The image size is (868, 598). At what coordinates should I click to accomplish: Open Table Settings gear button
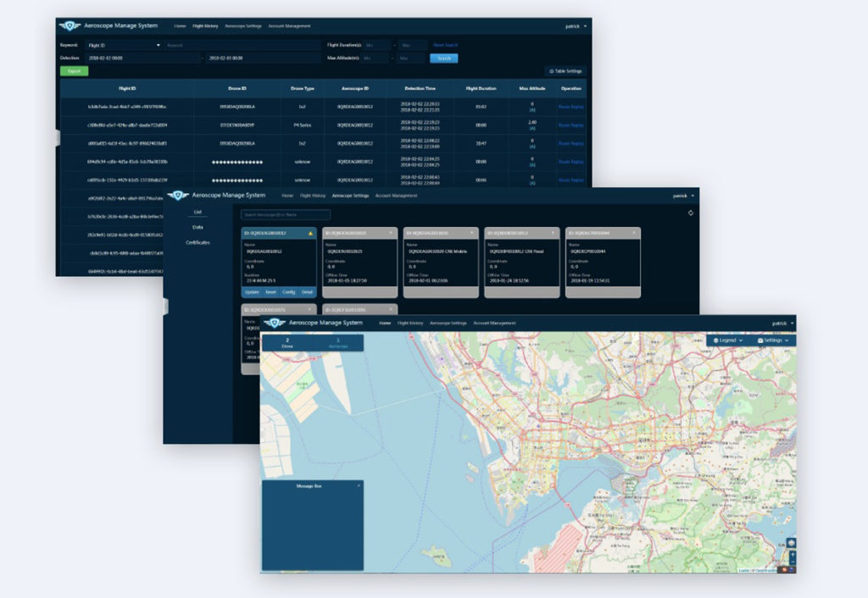[x=565, y=71]
